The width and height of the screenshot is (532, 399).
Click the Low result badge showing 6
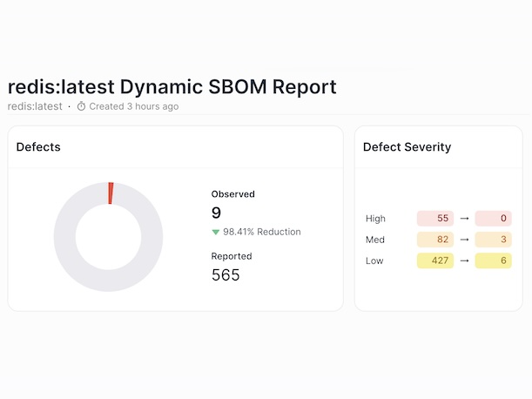tap(494, 260)
